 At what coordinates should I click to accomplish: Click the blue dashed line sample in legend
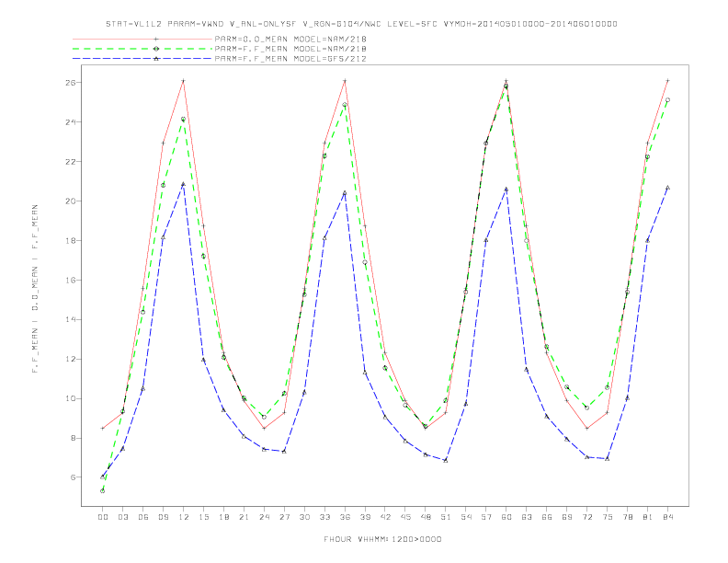click(142, 59)
